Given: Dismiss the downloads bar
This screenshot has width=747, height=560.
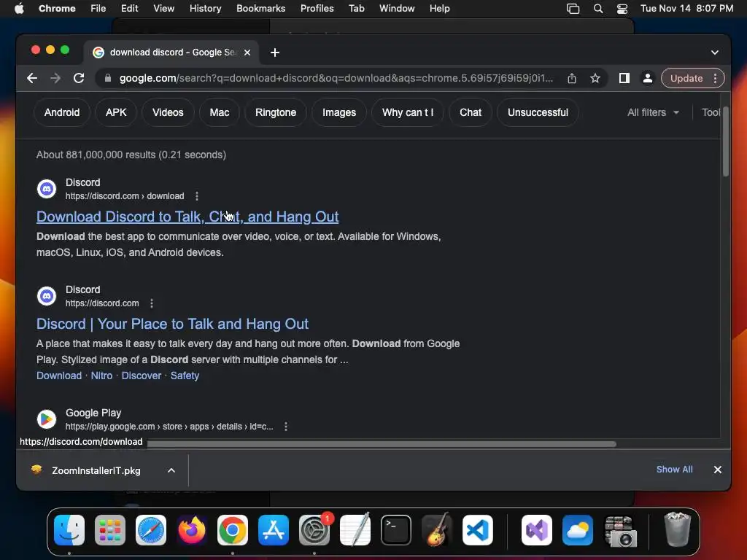Looking at the screenshot, I should (718, 470).
